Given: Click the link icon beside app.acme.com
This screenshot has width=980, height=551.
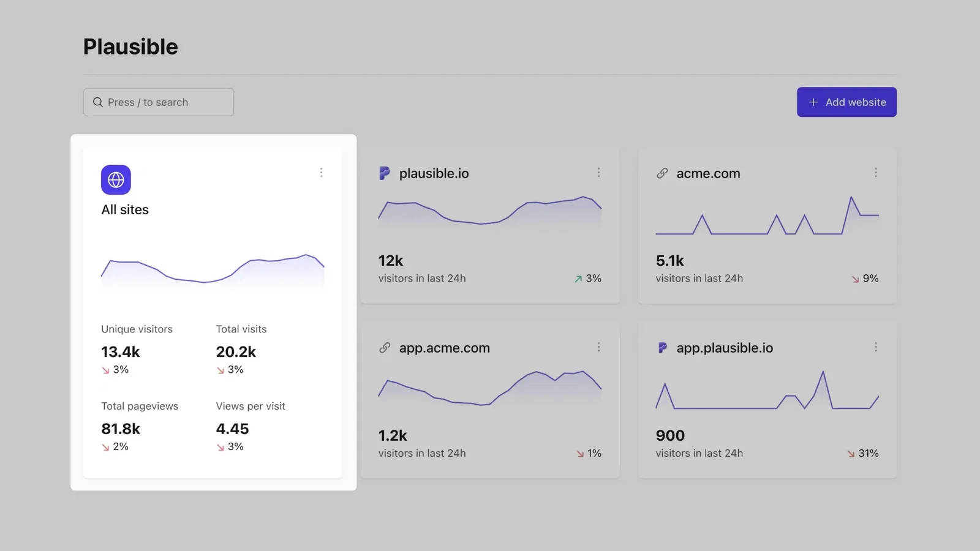Looking at the screenshot, I should pyautogui.click(x=384, y=348).
